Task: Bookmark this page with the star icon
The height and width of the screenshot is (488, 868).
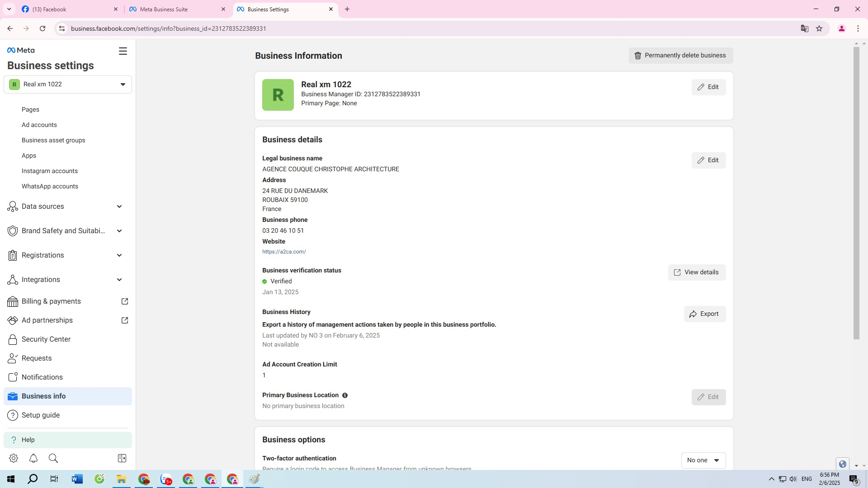Action: pos(819,28)
